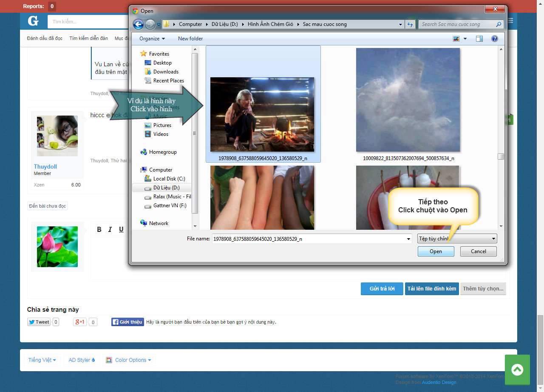This screenshot has width=544, height=392.
Task: Toggle Underline formatting in reply editor
Action: pyautogui.click(x=121, y=229)
